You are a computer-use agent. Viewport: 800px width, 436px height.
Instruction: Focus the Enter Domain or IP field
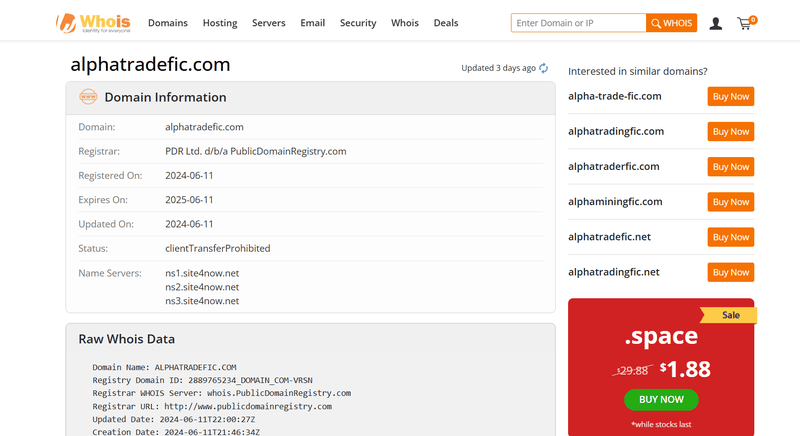click(x=579, y=23)
